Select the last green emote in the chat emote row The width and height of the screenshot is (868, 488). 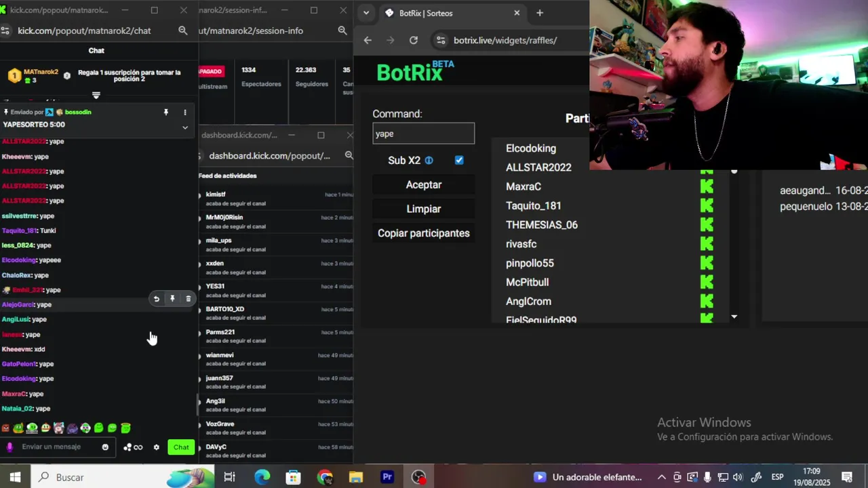pos(125,428)
